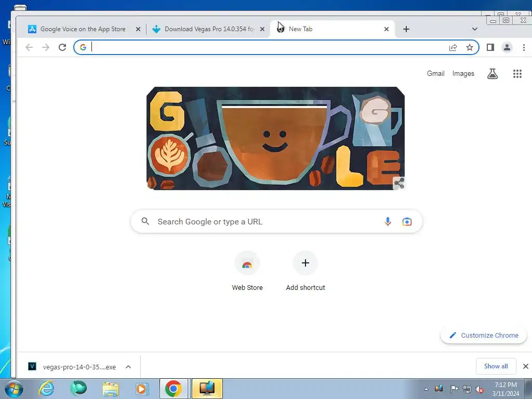Open the Google apps grid
Image resolution: width=532 pixels, height=399 pixels.
pos(517,74)
